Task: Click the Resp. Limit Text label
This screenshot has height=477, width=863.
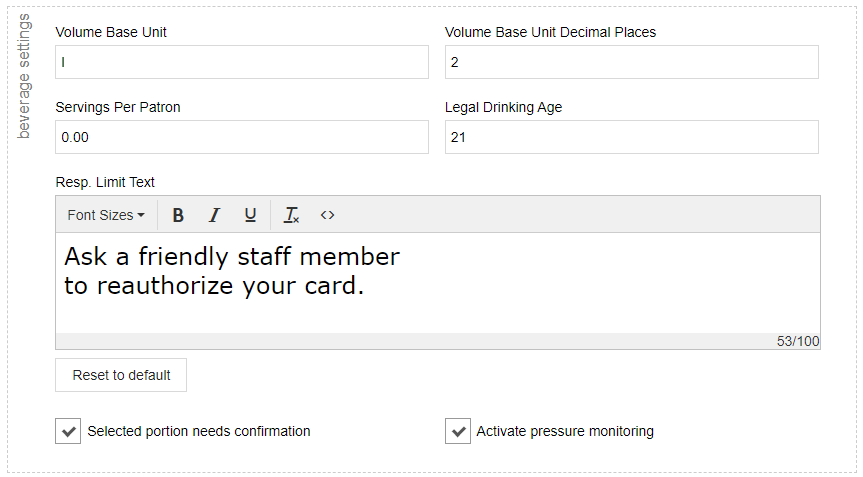Action: tap(105, 182)
